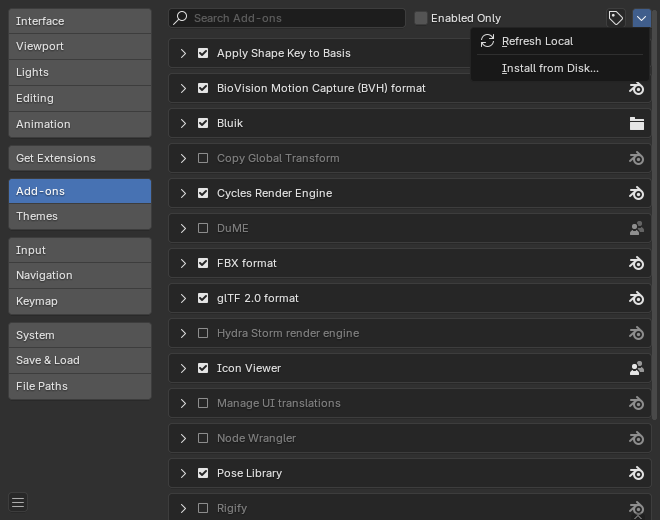Expand the Bluik add-on details
The image size is (660, 520).
[x=183, y=123]
